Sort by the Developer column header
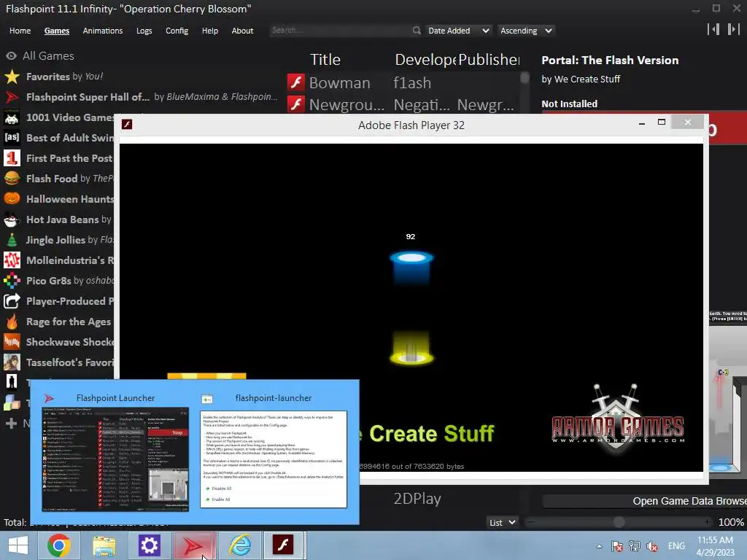The width and height of the screenshot is (747, 560). pyautogui.click(x=425, y=60)
